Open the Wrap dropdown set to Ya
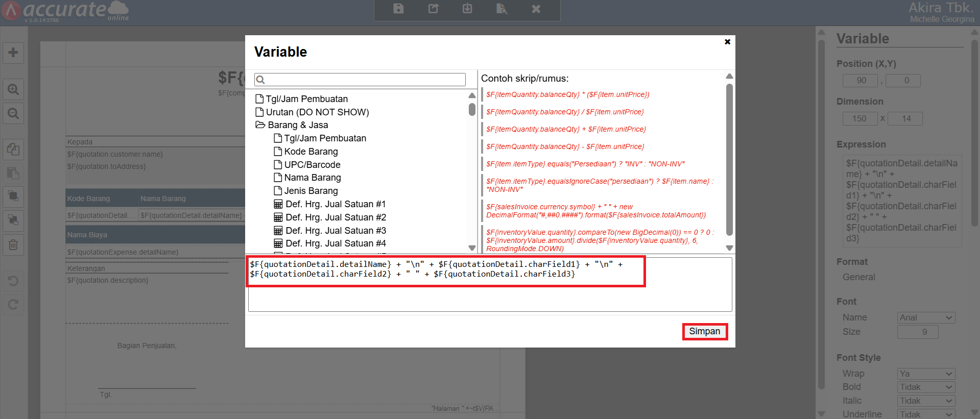 pyautogui.click(x=926, y=374)
